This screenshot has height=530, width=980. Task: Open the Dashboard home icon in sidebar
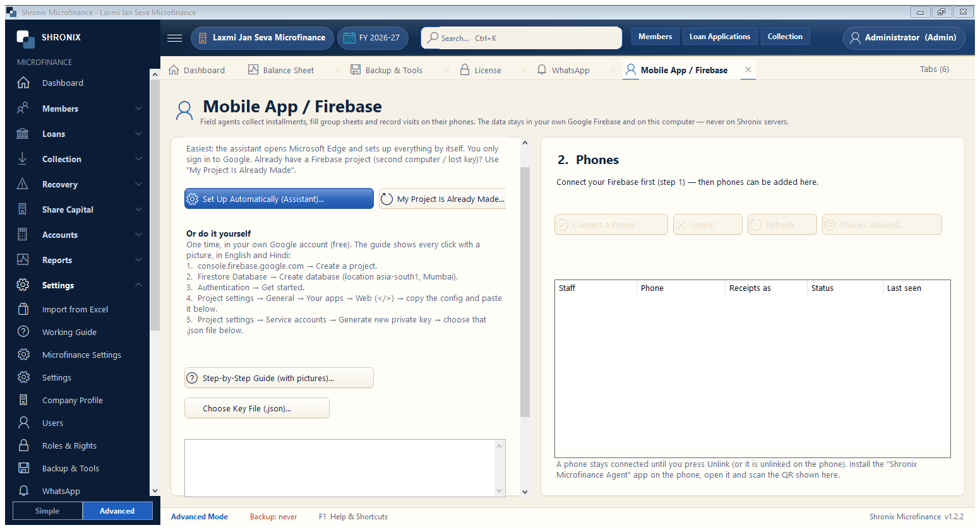click(x=23, y=83)
